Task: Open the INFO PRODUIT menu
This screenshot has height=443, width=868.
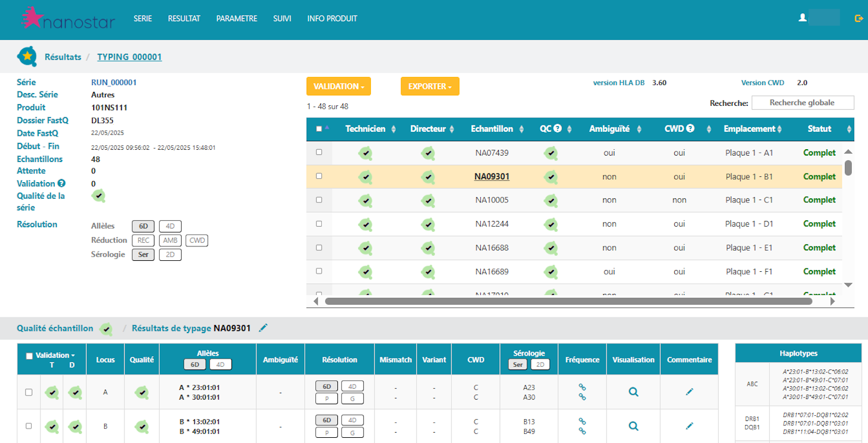Action: (x=332, y=19)
